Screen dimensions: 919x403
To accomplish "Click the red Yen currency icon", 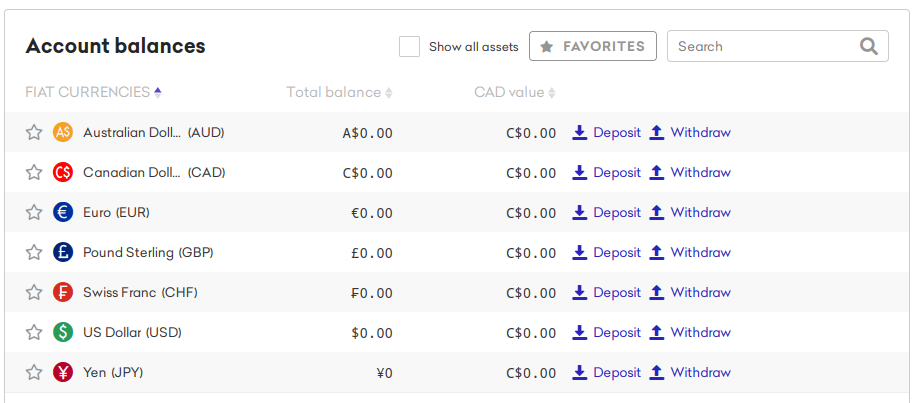I will point(63,372).
